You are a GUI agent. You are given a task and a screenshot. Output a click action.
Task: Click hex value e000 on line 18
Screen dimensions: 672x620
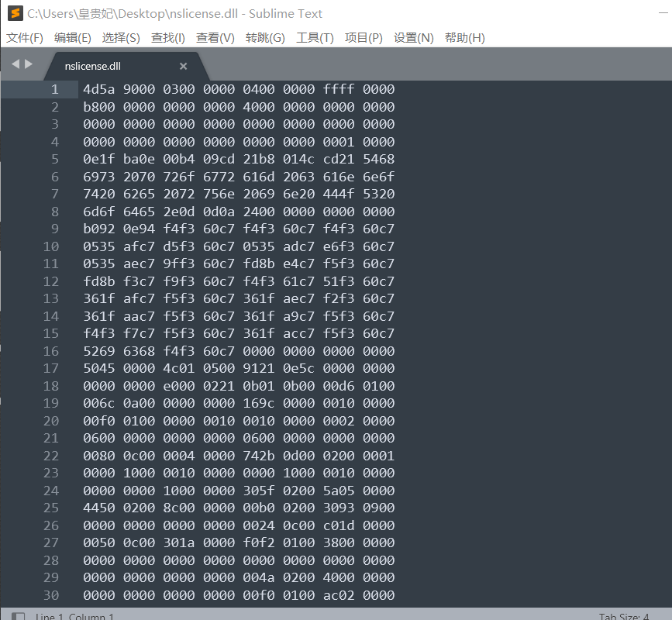click(x=179, y=386)
